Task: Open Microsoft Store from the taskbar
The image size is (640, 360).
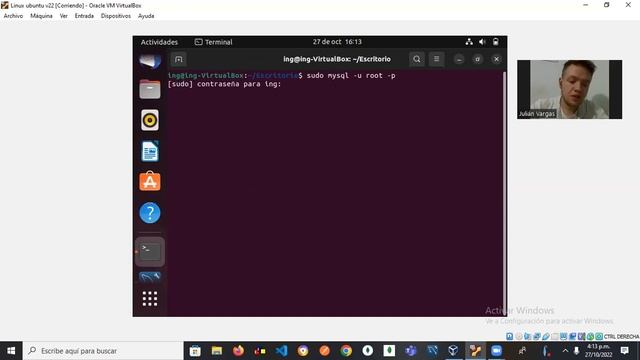Action: tap(195, 351)
